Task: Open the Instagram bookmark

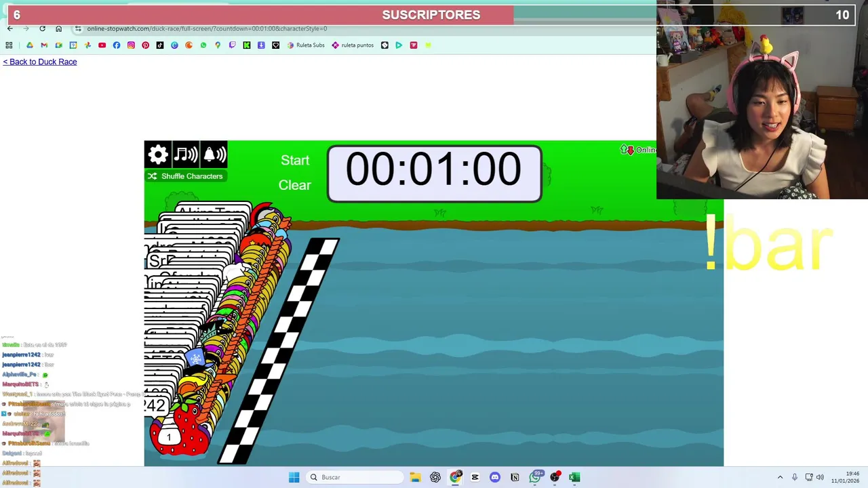Action: (x=131, y=45)
